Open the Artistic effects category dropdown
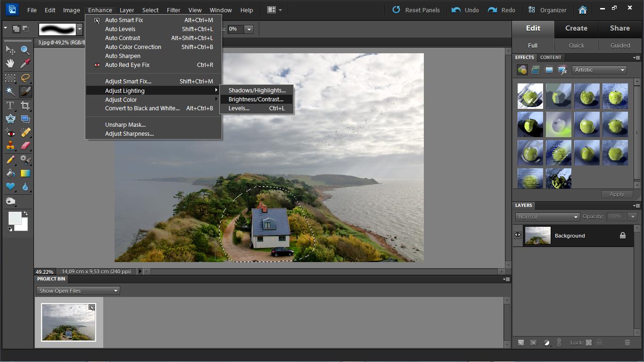The width and height of the screenshot is (644, 362). click(x=600, y=70)
